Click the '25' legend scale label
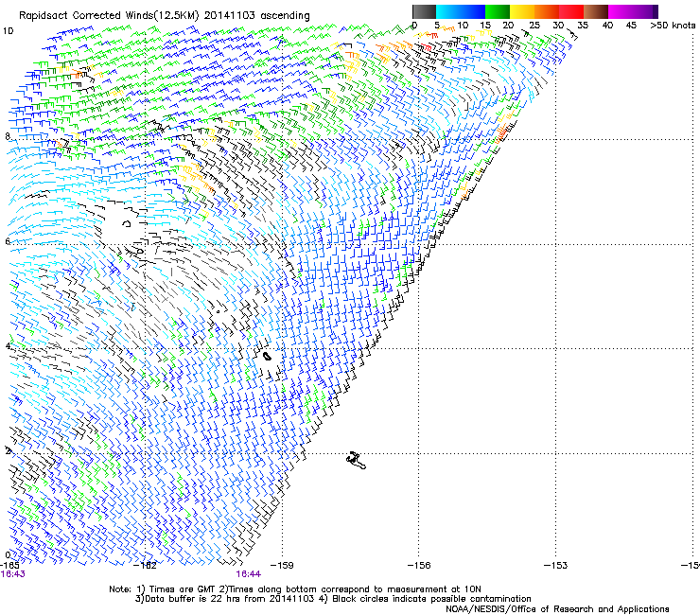This screenshot has height=615, width=700. [534, 26]
